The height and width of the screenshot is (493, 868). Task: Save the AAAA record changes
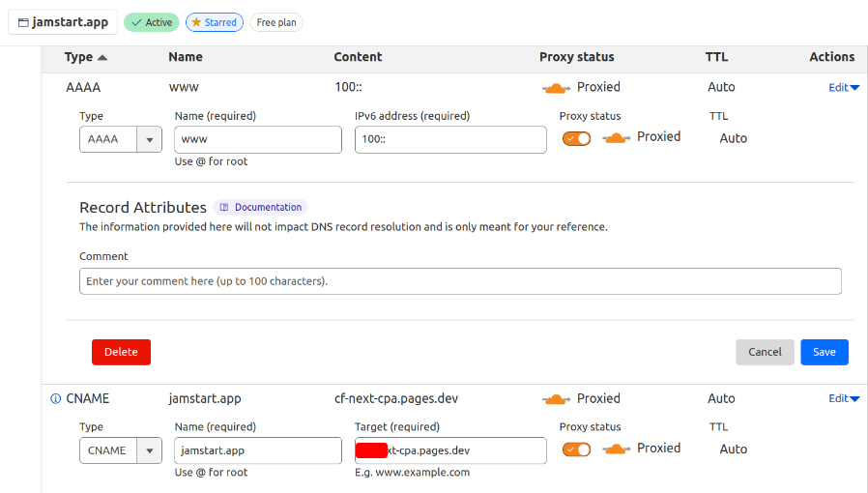(x=825, y=352)
